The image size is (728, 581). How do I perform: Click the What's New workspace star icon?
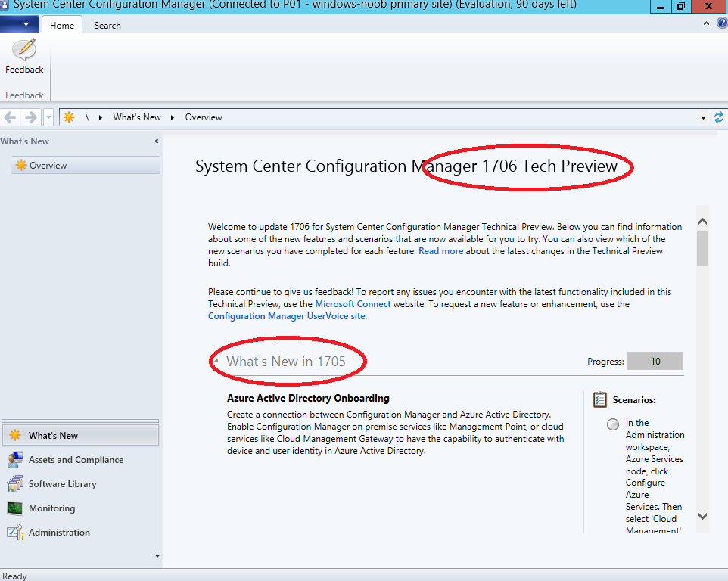15,435
